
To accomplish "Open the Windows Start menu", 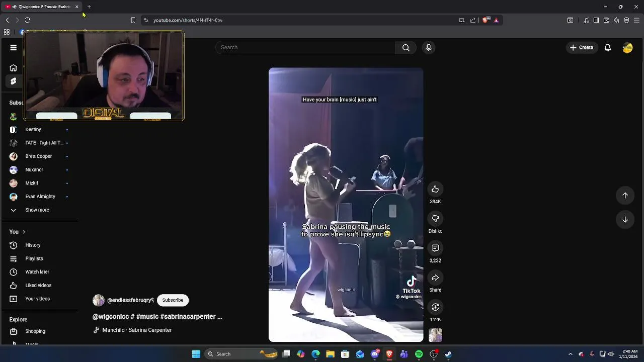I will coord(196,354).
